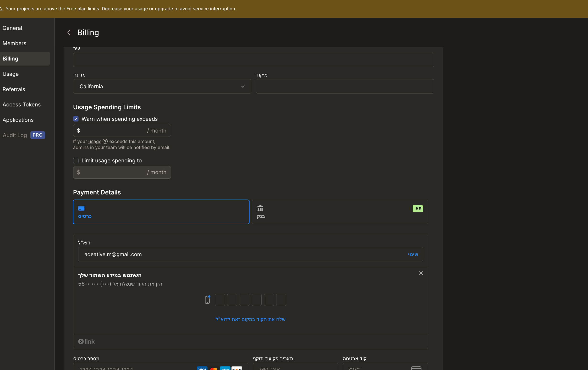The width and height of the screenshot is (588, 370).
Task: Close the saved information Link prompt
Action: tap(421, 273)
